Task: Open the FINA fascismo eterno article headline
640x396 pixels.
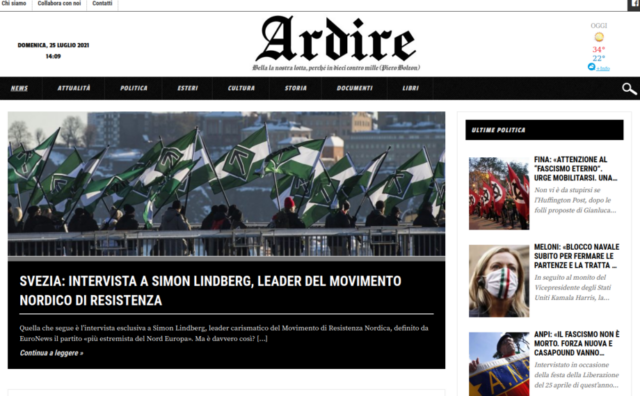Action: click(576, 169)
